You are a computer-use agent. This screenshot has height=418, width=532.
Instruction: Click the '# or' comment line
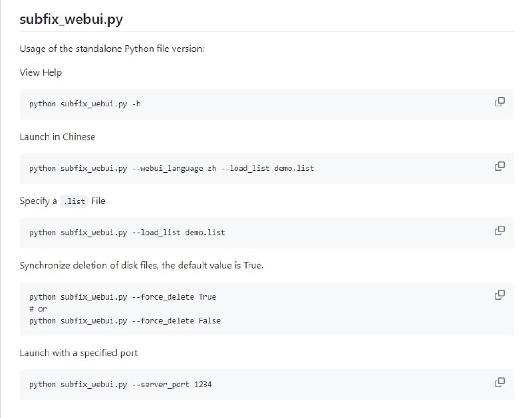pyautogui.click(x=38, y=309)
